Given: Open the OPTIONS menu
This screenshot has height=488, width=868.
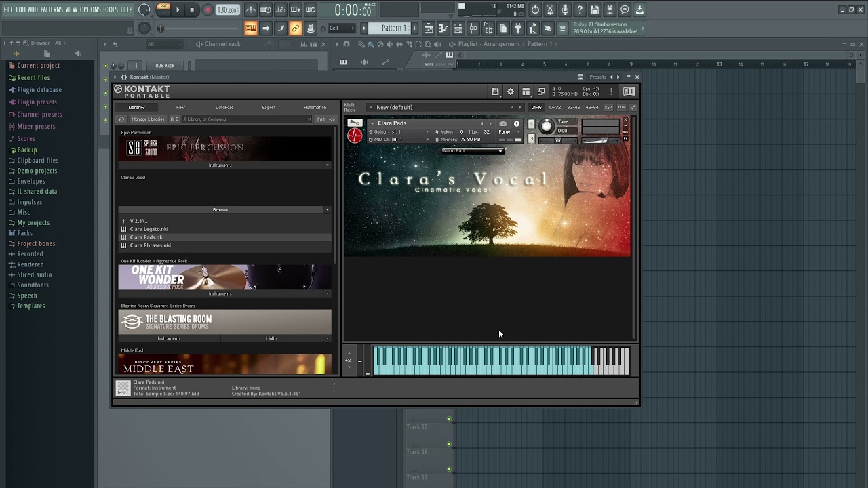Looking at the screenshot, I should (90, 9).
